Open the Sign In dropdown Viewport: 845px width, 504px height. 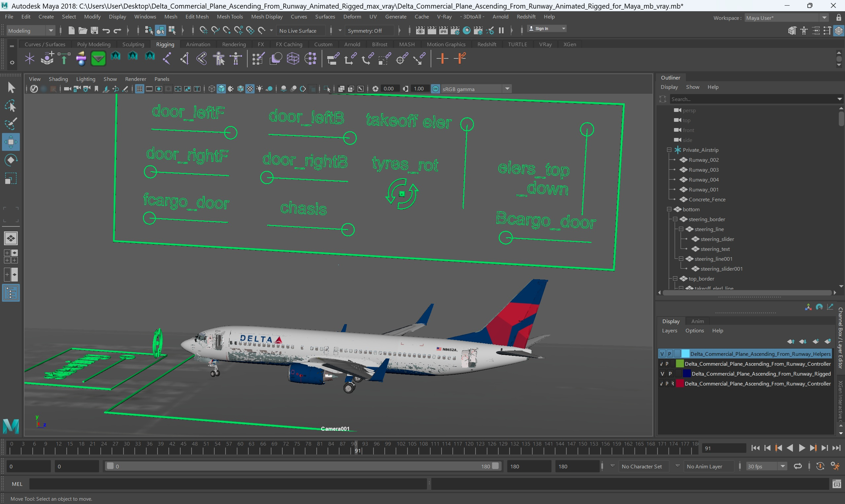coord(546,28)
